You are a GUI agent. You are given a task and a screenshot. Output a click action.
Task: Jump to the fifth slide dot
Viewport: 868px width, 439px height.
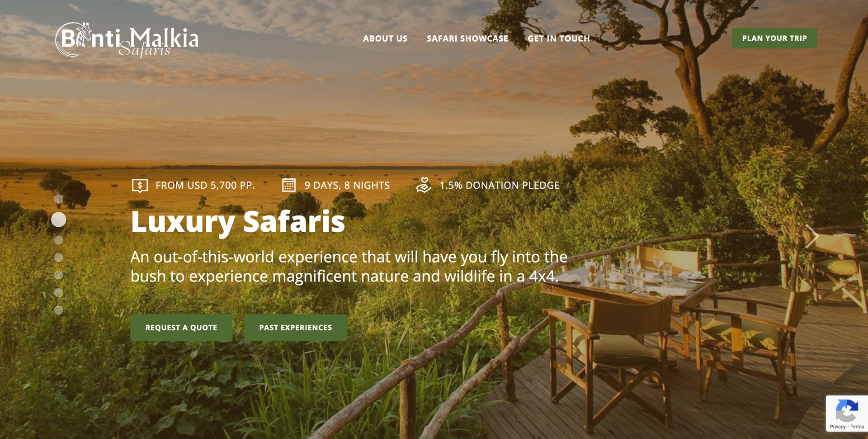pyautogui.click(x=58, y=275)
